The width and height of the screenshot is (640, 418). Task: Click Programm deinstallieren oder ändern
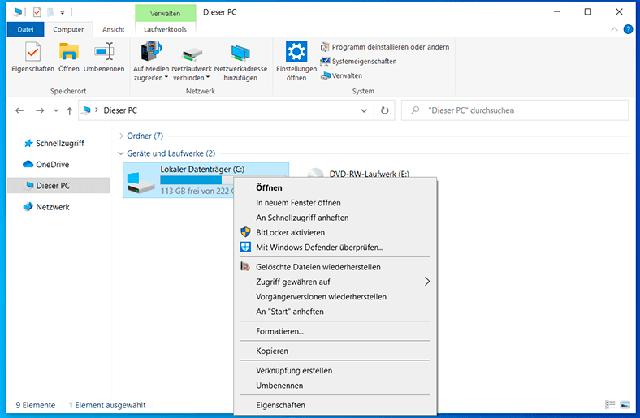tap(385, 47)
